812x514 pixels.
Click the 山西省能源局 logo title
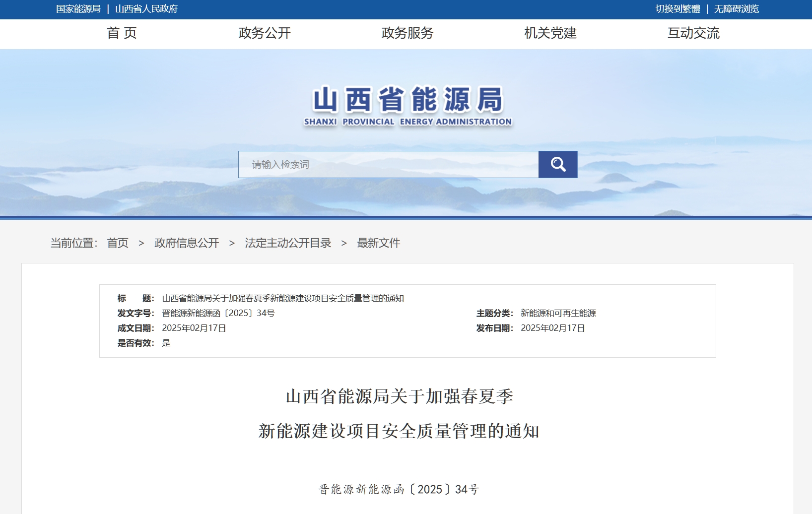pyautogui.click(x=407, y=106)
